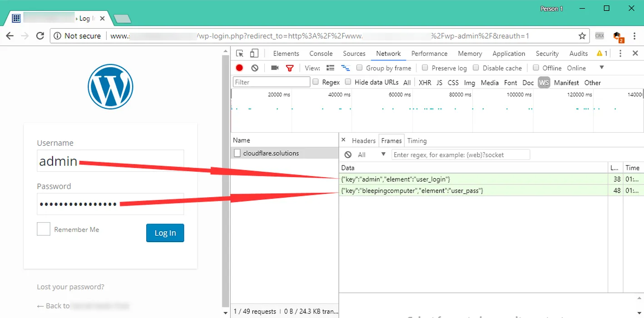Switch to the Memory tab
Image resolution: width=644 pixels, height=318 pixels.
coord(470,54)
